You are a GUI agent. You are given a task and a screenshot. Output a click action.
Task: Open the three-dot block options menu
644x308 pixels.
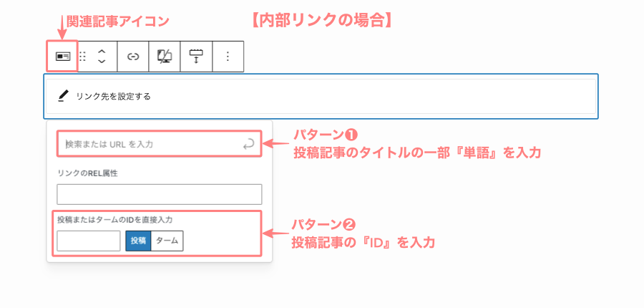(x=228, y=57)
